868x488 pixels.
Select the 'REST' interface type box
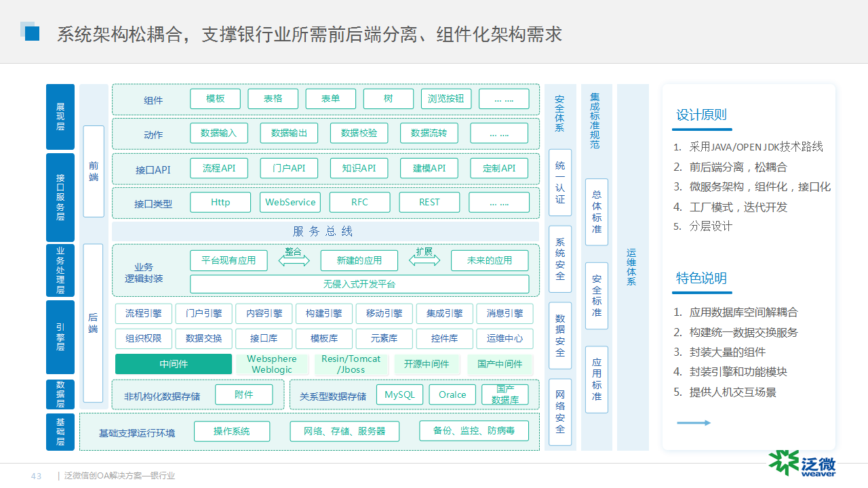click(x=429, y=202)
